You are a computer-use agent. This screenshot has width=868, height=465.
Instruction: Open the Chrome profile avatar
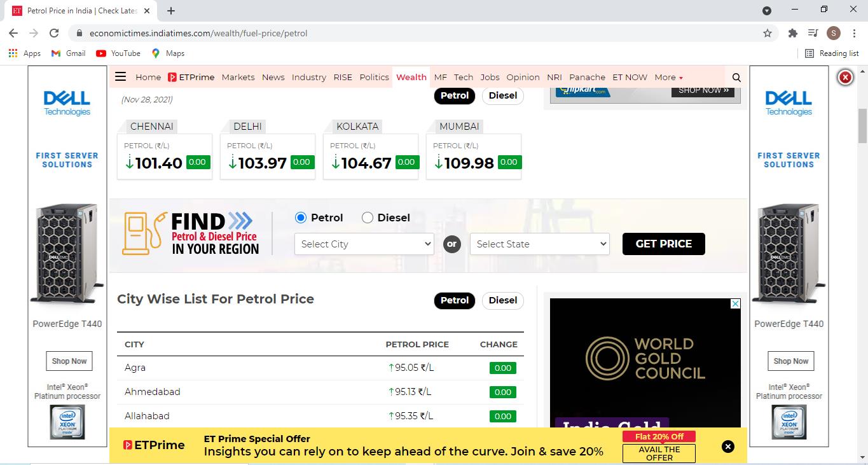tap(834, 33)
